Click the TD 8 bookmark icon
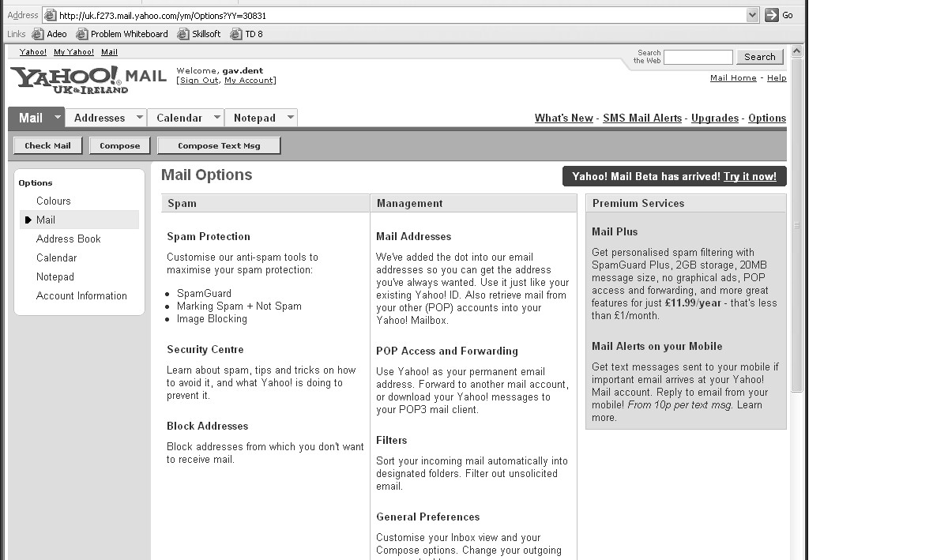Screen dimensions: 933x560 [x=236, y=34]
